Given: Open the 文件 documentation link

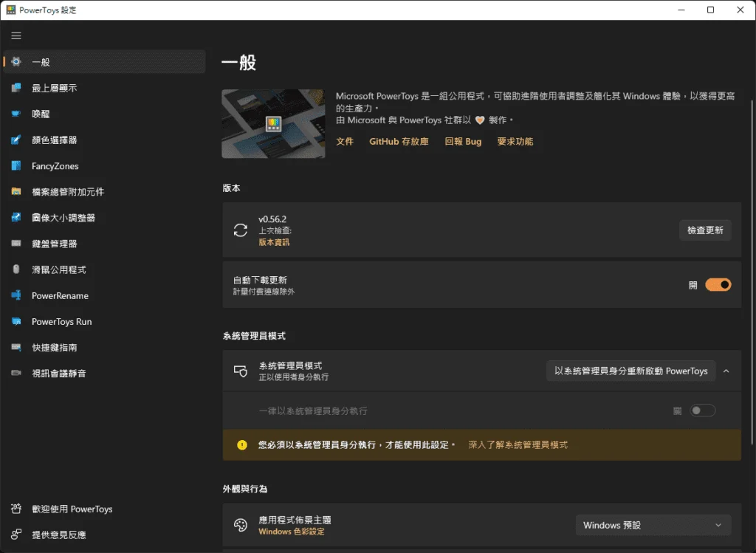Looking at the screenshot, I should (345, 141).
